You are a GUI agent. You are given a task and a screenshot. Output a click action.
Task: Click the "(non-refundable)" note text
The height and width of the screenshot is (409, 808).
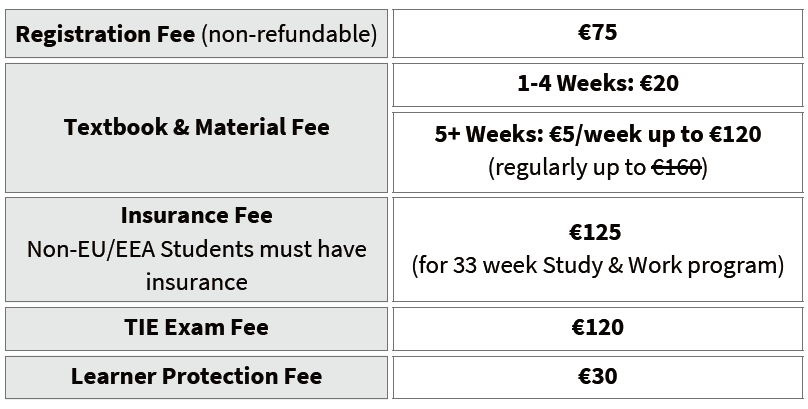pyautogui.click(x=289, y=34)
